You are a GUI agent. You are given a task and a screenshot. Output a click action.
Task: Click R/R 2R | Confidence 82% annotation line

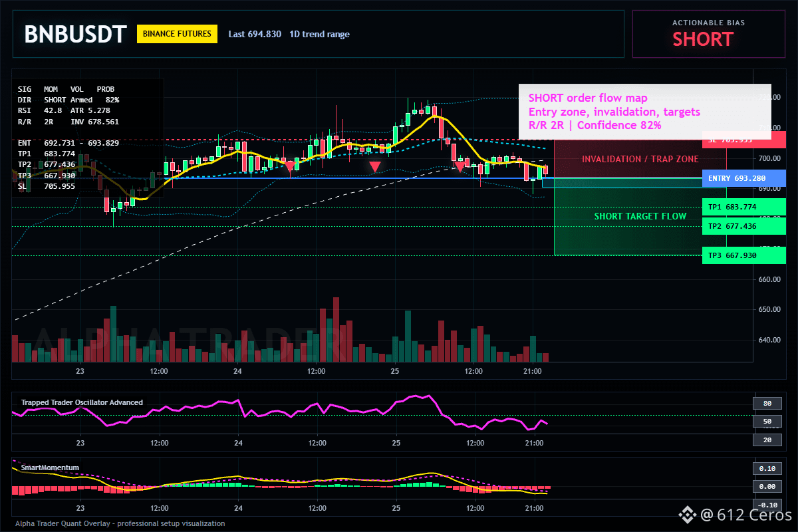coord(595,125)
